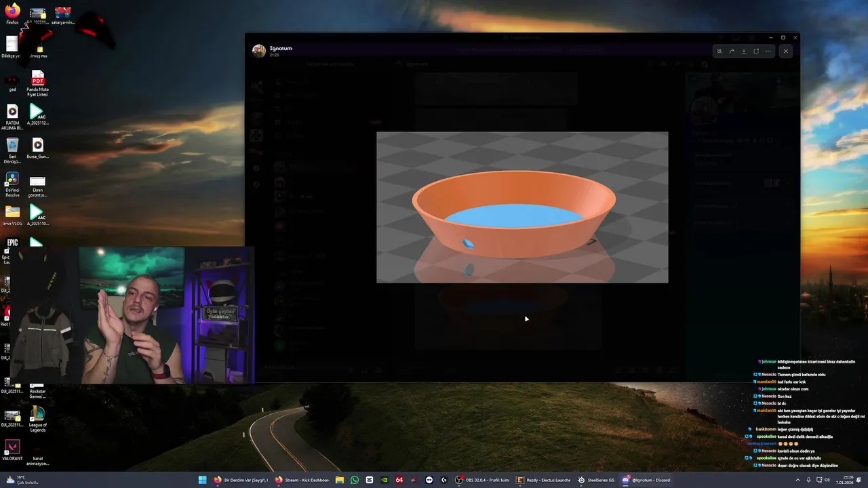The width and height of the screenshot is (868, 488).
Task: Switch to Rezdy - Electus Launcher window
Action: [543, 480]
